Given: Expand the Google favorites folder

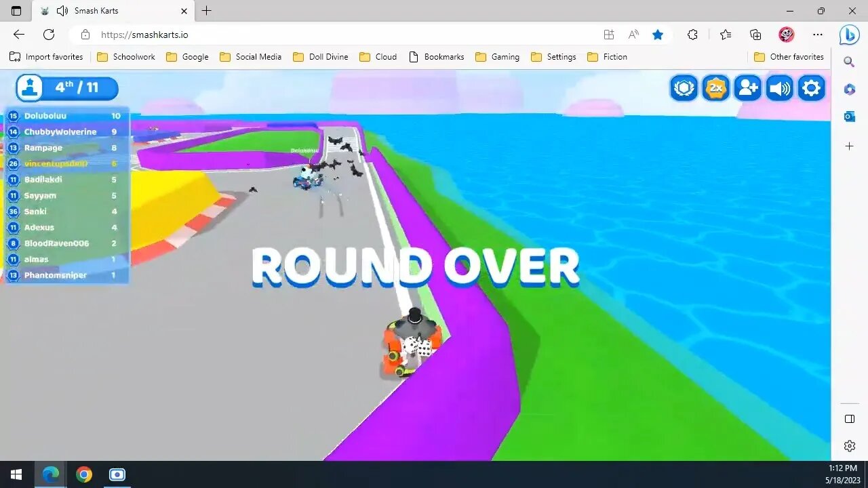Looking at the screenshot, I should [187, 57].
